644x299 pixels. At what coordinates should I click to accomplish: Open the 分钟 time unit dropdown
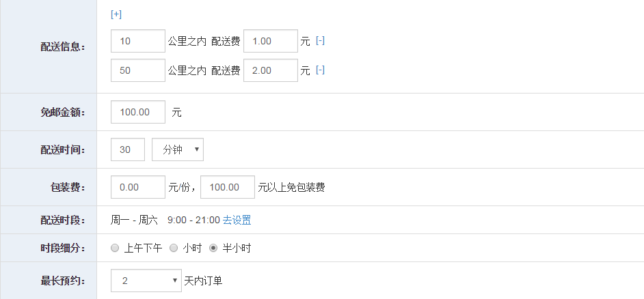point(178,149)
